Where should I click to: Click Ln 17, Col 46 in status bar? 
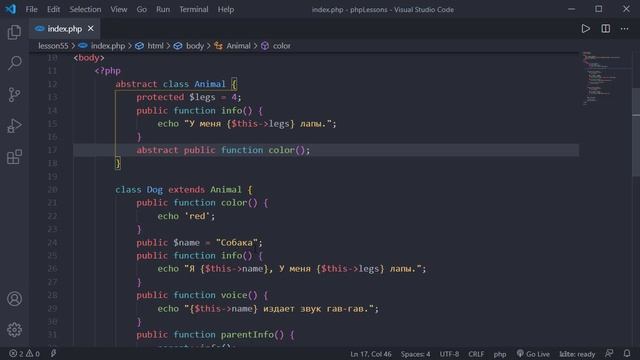click(371, 354)
